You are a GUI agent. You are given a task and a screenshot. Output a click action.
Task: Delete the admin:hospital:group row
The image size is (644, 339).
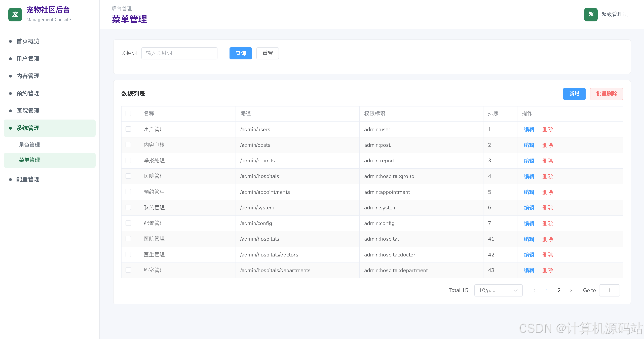pyautogui.click(x=547, y=176)
